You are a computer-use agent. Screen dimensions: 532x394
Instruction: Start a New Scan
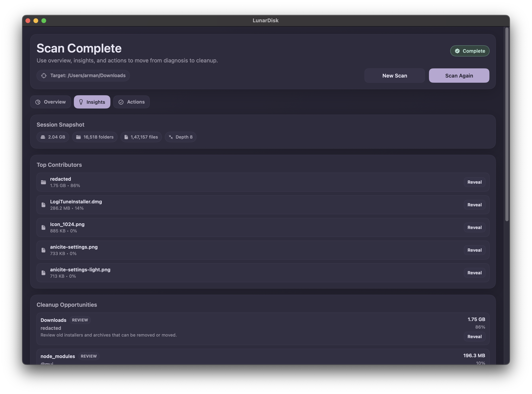click(395, 76)
